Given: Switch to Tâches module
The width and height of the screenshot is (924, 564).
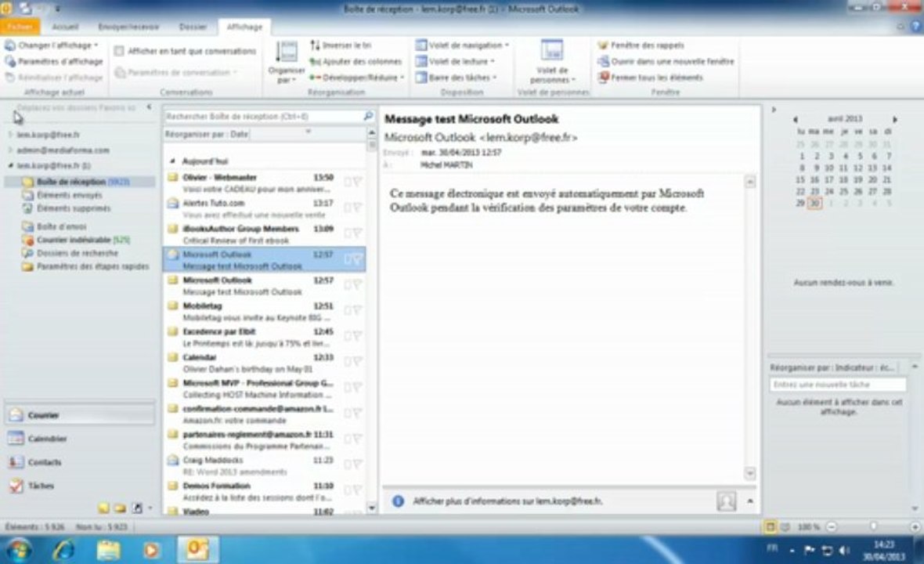Looking at the screenshot, I should pos(80,486).
